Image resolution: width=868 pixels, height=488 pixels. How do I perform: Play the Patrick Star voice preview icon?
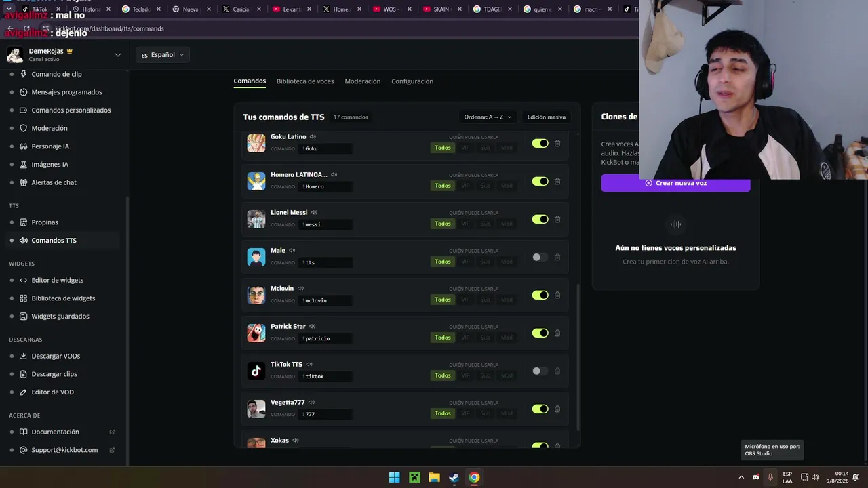pyautogui.click(x=313, y=327)
